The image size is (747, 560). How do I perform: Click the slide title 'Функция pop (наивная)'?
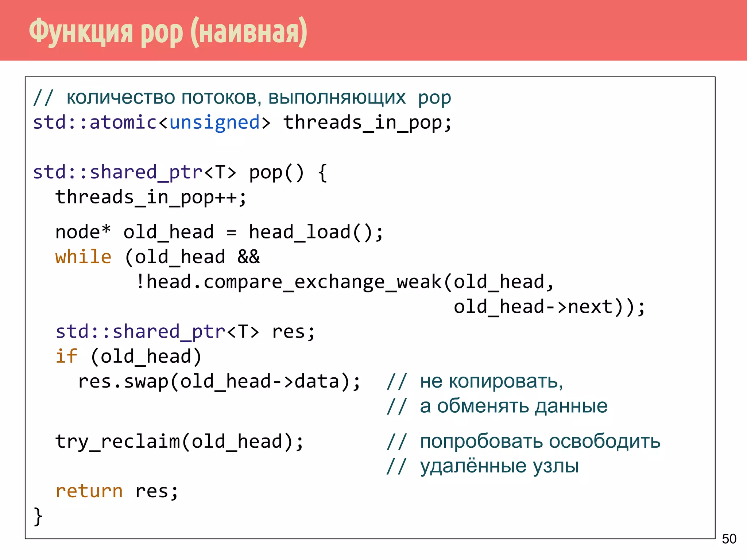pyautogui.click(x=168, y=32)
